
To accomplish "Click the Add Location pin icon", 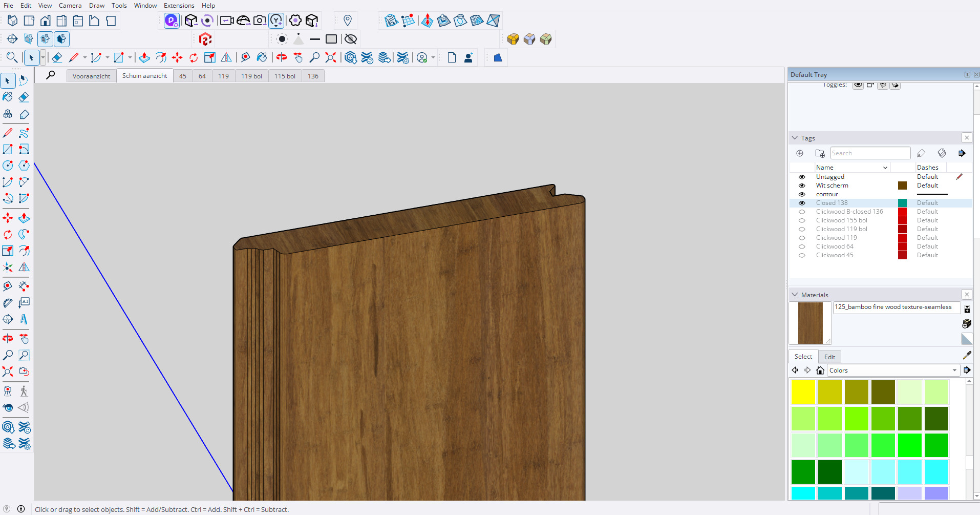I will point(348,20).
